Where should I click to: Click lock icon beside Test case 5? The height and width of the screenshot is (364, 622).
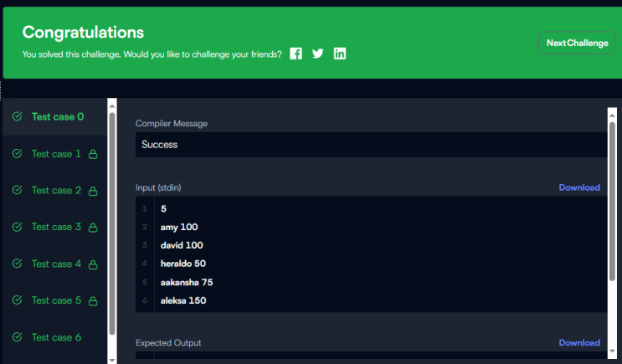[x=93, y=301]
